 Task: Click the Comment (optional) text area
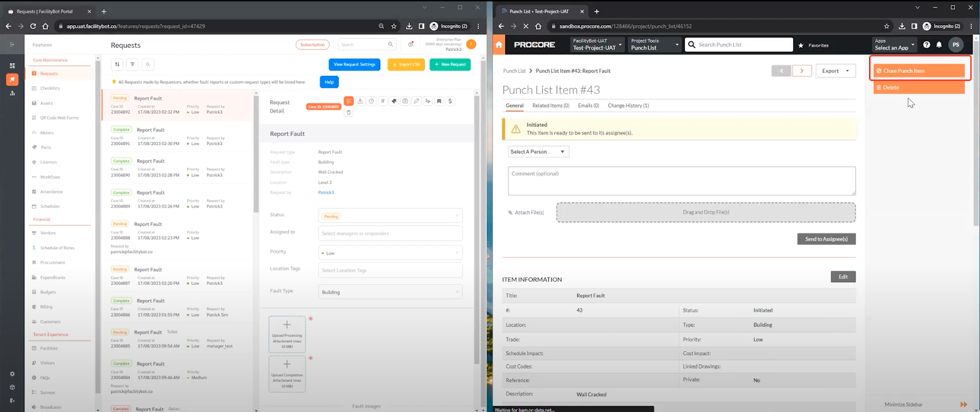point(682,181)
